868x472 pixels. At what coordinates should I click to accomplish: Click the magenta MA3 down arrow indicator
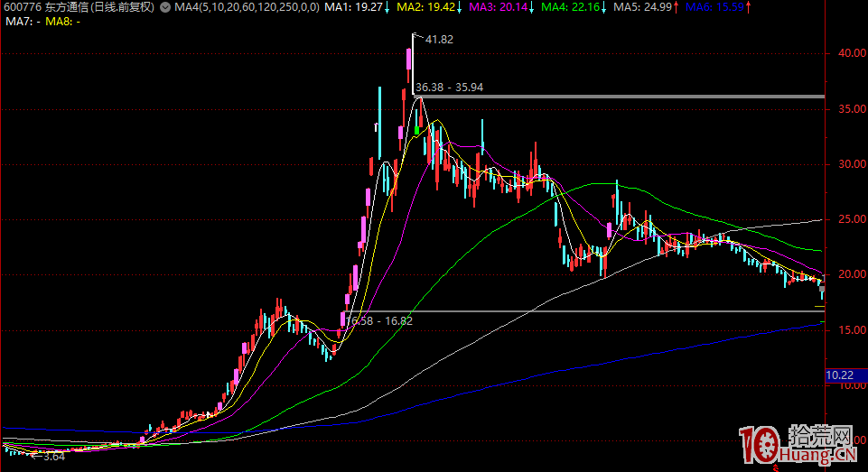pos(530,7)
